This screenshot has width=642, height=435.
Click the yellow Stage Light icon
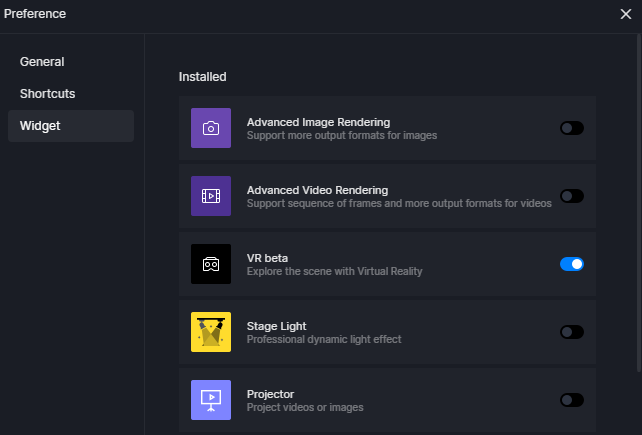click(x=211, y=332)
